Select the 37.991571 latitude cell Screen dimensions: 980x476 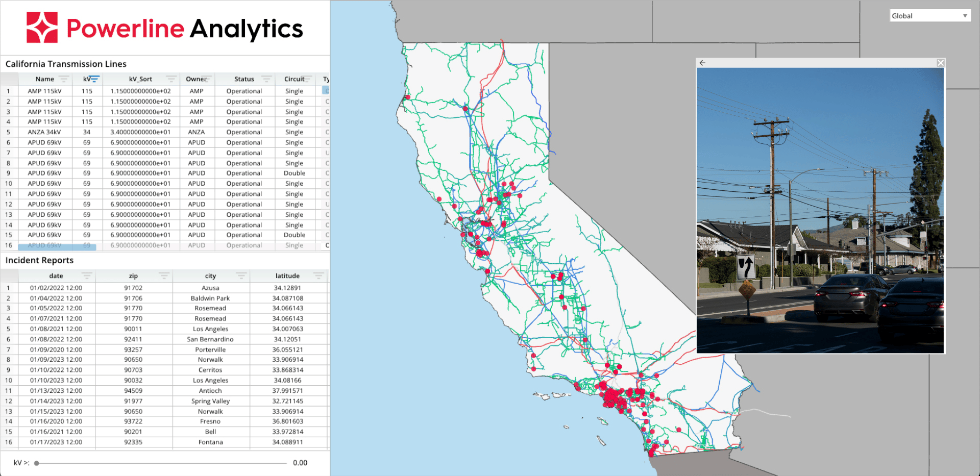(x=287, y=391)
